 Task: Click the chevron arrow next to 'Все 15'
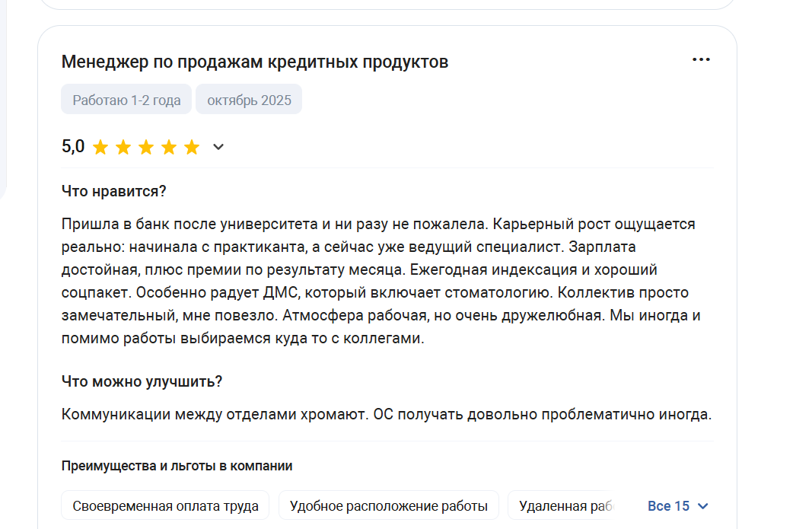coord(702,506)
